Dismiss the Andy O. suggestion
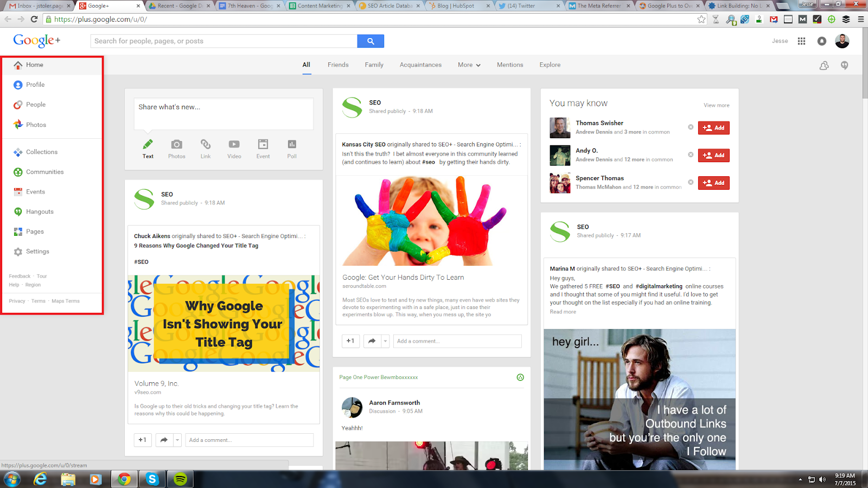 [691, 155]
